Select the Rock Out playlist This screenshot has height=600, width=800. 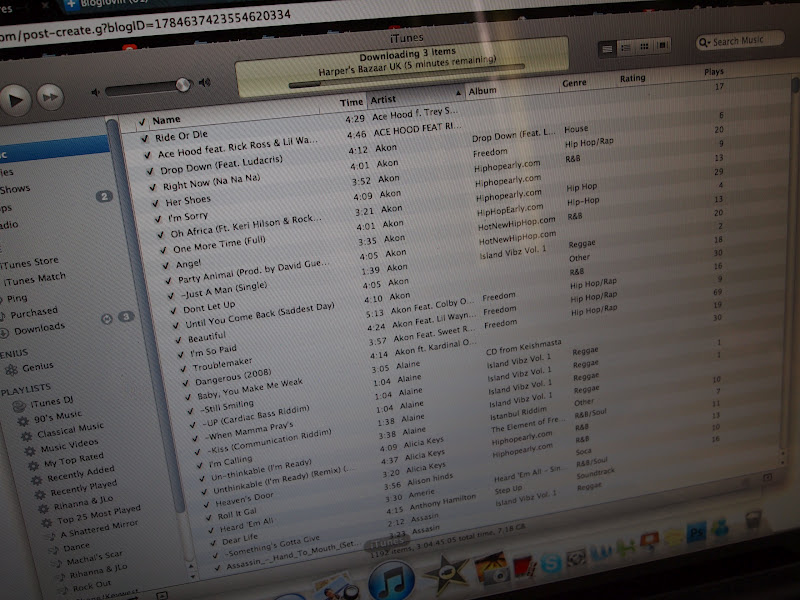pos(91,586)
